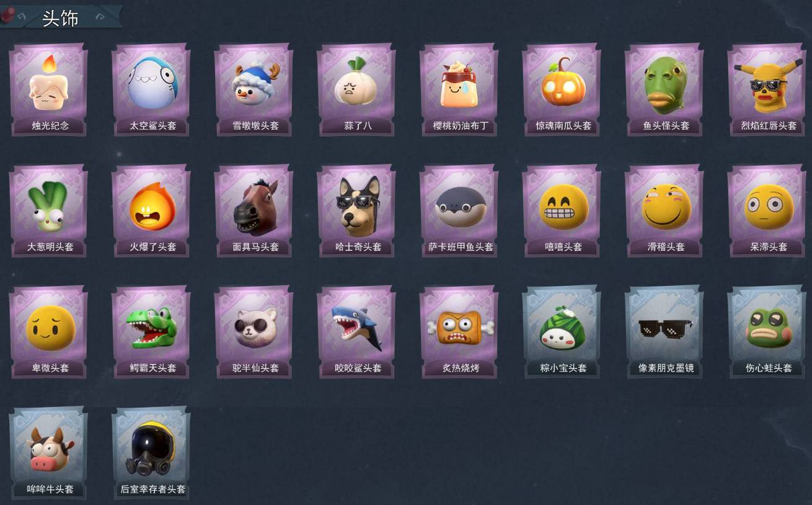The width and height of the screenshot is (812, 505).
Task: Select the 蒜了八 garlic head item
Action: [x=356, y=90]
